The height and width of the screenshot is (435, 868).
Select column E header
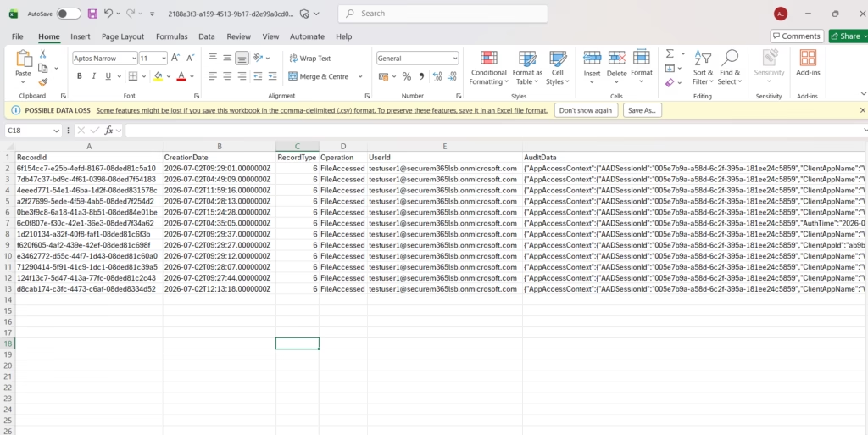tap(444, 146)
